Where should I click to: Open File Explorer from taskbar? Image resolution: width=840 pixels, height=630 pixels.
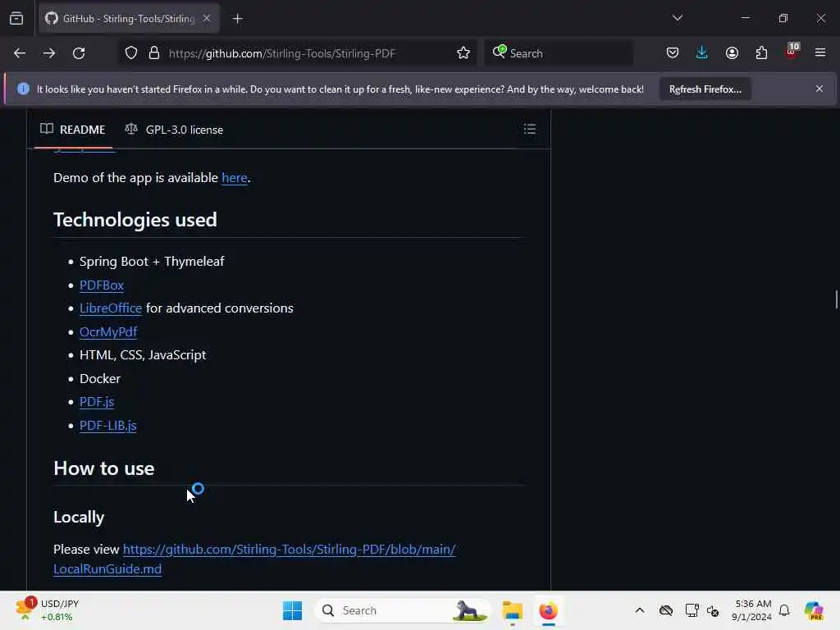(x=512, y=610)
